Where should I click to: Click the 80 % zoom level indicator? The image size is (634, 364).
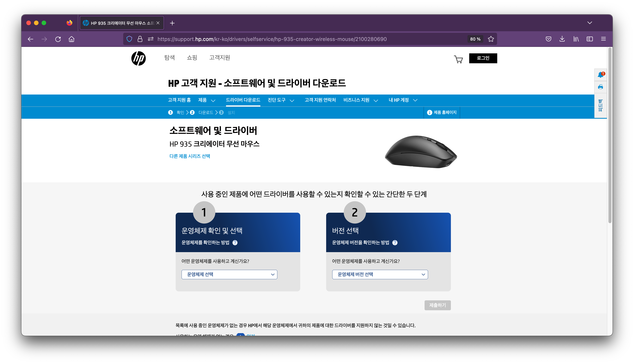coord(475,39)
